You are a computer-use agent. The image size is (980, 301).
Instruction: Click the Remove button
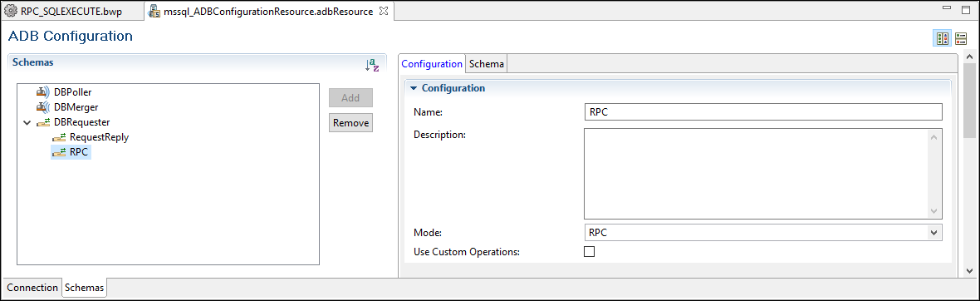click(x=350, y=123)
